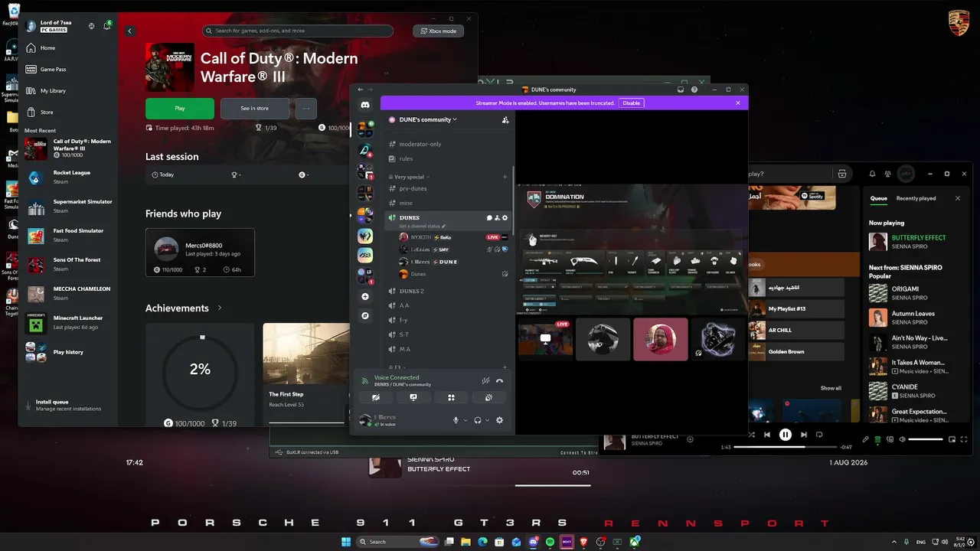Seek on the Spotify playback progress bar
Screen dimensions: 980x551
pos(785,447)
